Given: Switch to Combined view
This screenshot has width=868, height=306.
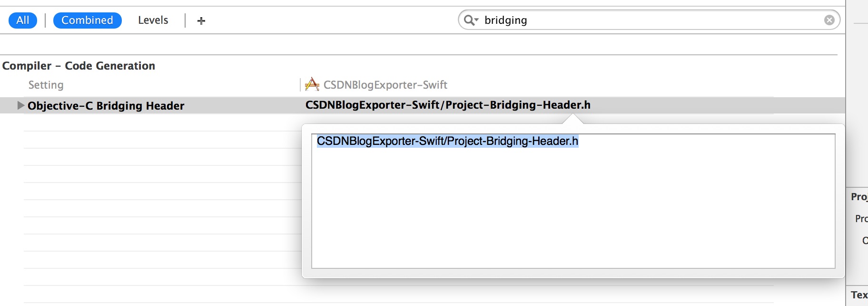Looking at the screenshot, I should coord(87,20).
